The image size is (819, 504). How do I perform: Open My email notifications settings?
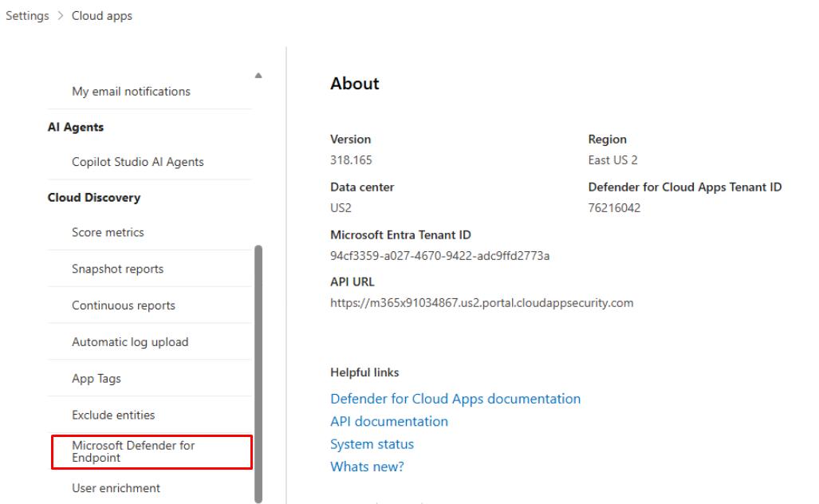[131, 91]
